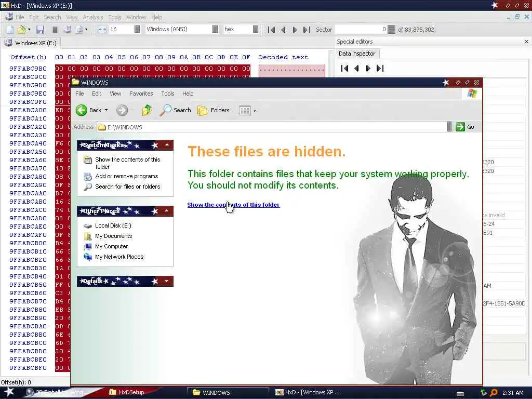The height and width of the screenshot is (399, 532).
Task: Click the New file icon in HxD toolbar
Action: (x=10, y=30)
